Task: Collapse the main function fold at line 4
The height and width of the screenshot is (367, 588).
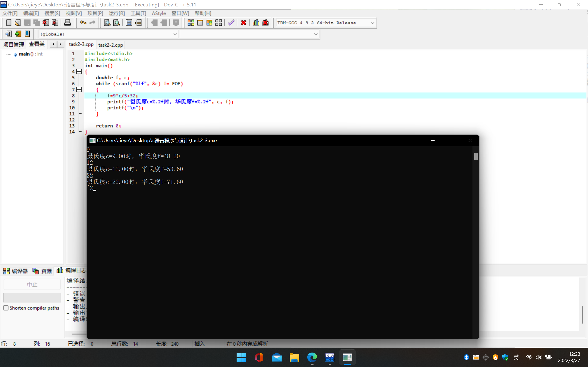Action: click(79, 71)
